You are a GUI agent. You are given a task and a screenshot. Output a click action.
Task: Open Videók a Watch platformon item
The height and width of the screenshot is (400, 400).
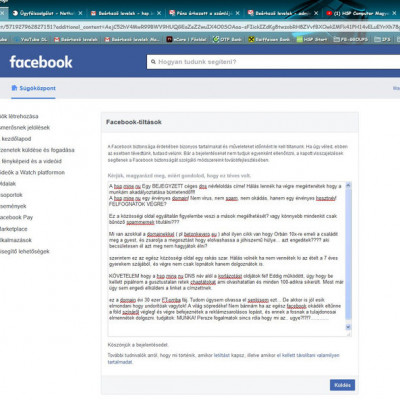(x=32, y=172)
